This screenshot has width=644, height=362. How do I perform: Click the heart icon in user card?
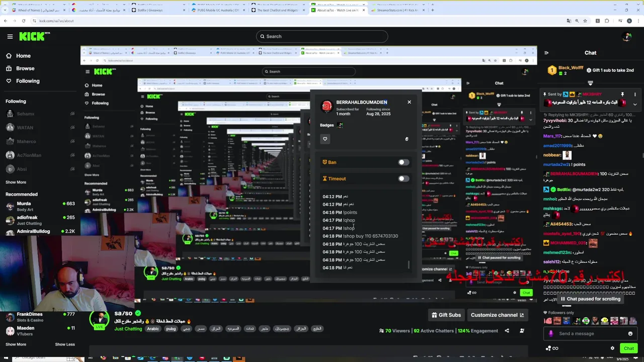tap(325, 139)
